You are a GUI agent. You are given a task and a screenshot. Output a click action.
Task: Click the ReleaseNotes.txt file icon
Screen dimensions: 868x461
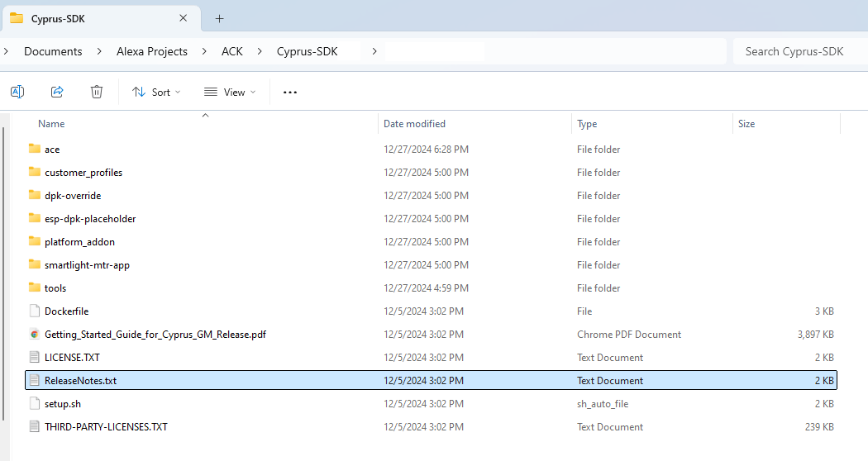(x=35, y=380)
